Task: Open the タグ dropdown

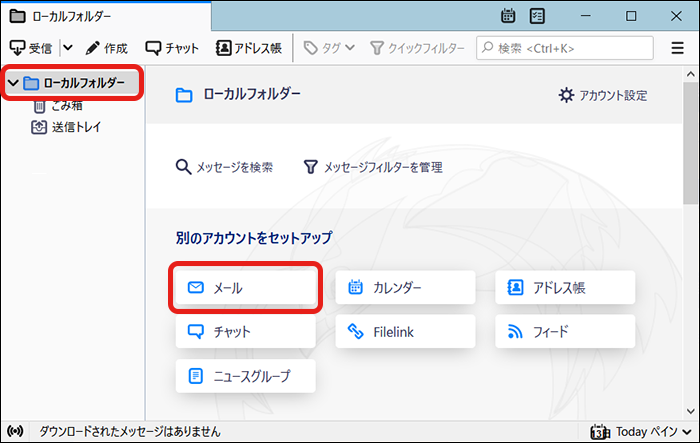Action: pos(329,48)
